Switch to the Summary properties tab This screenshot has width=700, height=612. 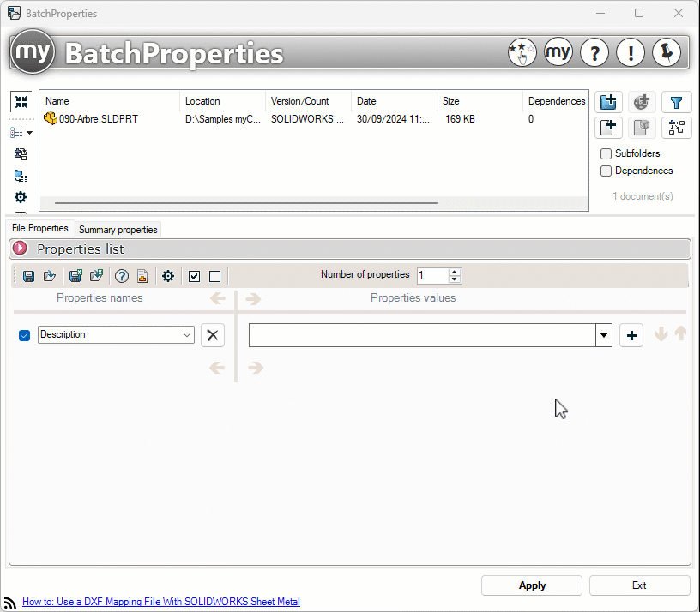(118, 229)
